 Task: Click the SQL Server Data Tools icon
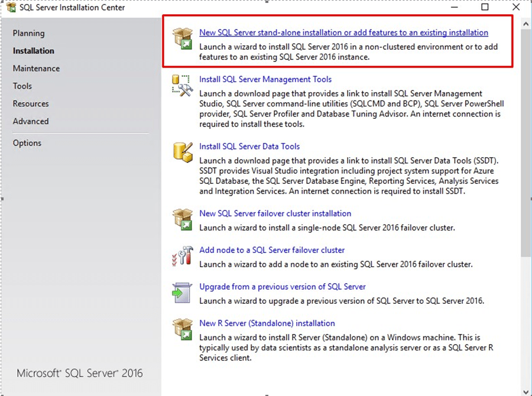coord(182,151)
